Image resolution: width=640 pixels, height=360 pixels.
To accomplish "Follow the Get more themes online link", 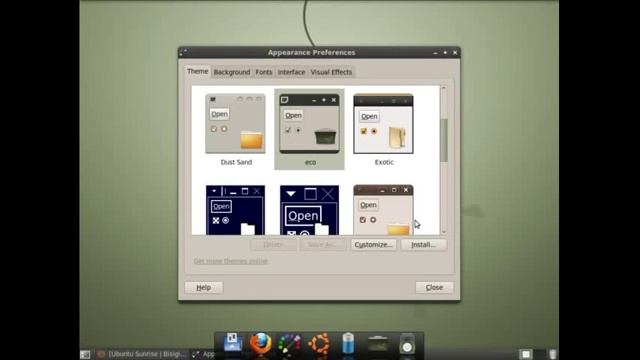I will [231, 261].
